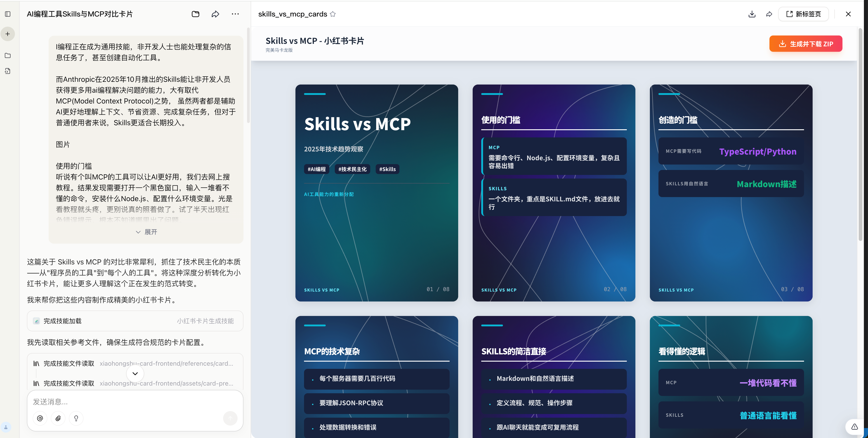Image resolution: width=868 pixels, height=438 pixels.
Task: Open the folder icon in left sidebar
Action: point(8,56)
